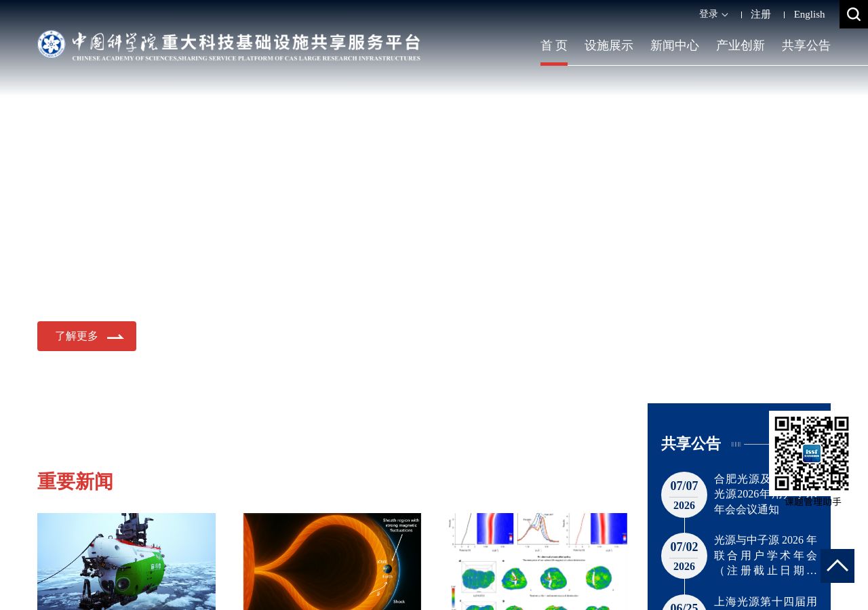Image resolution: width=868 pixels, height=610 pixels.
Task: Expand the 登录 dropdown
Action: [x=713, y=14]
